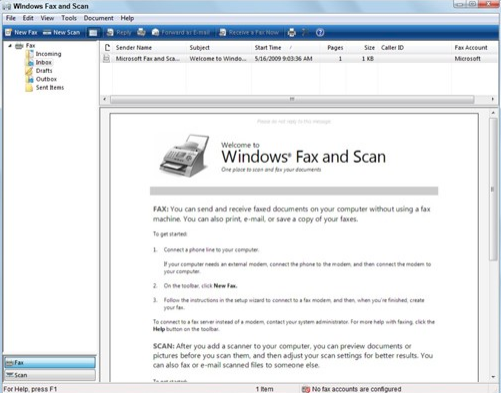Click the No fax accounts status icon
The width and height of the screenshot is (501, 393).
tap(305, 389)
